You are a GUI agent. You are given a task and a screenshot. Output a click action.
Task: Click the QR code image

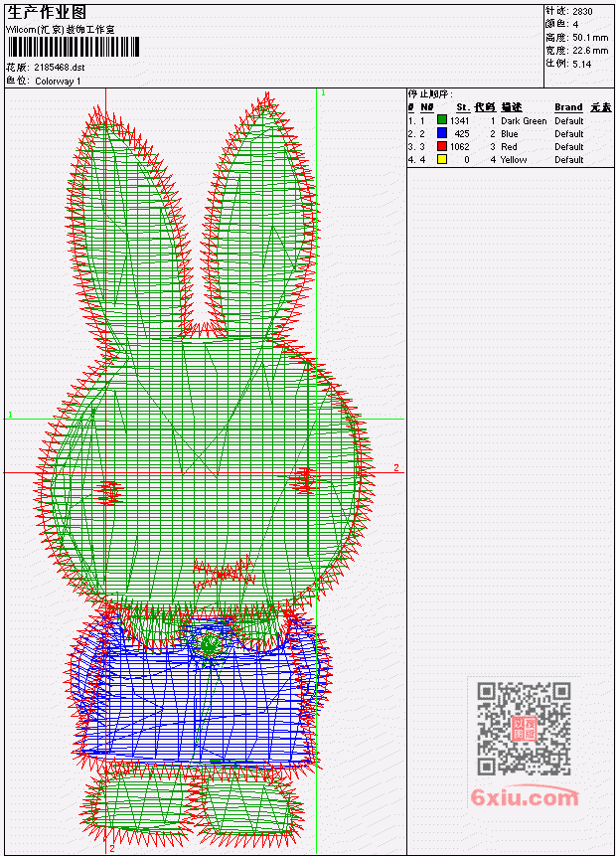(524, 729)
